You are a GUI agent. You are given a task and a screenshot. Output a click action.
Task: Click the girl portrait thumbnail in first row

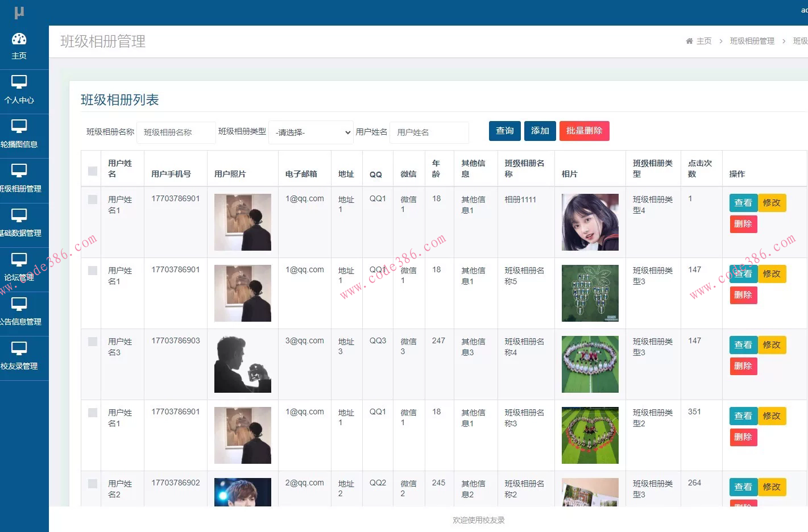click(590, 222)
